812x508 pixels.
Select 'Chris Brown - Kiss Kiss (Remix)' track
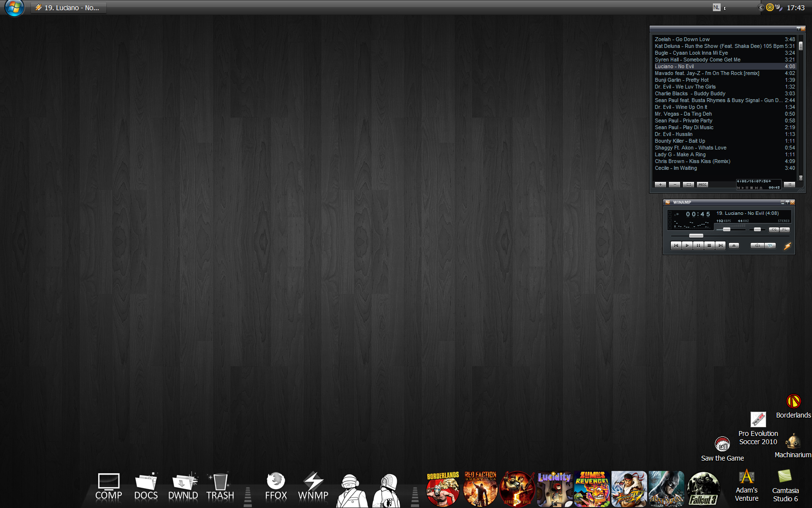click(725, 162)
